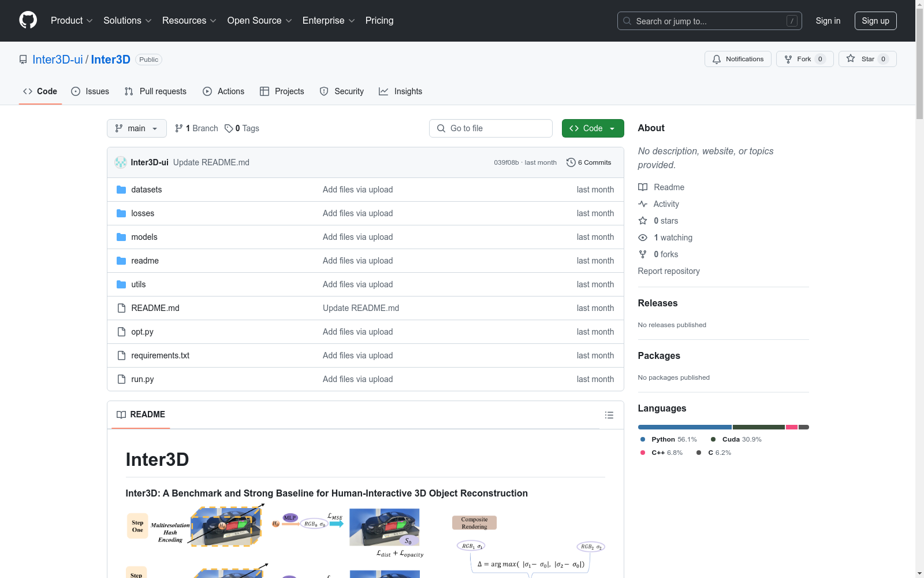This screenshot has width=924, height=578.
Task: Open the Releases heading link
Action: [x=658, y=303]
